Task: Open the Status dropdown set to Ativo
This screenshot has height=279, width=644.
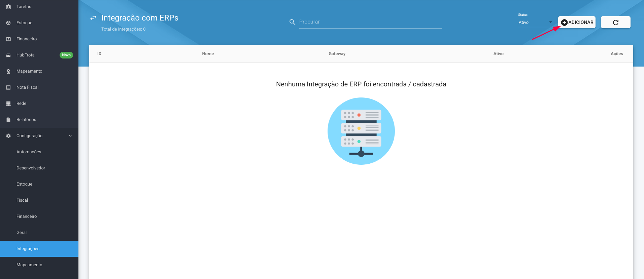Action: [x=535, y=23]
